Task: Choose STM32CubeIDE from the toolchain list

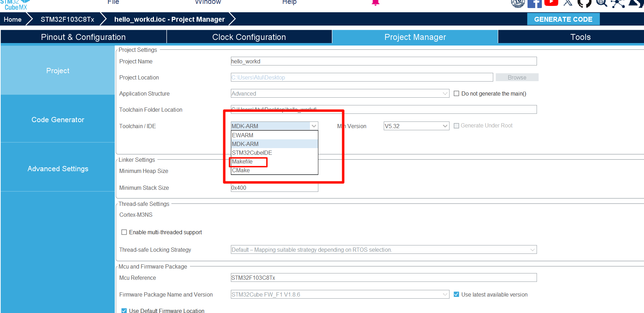Action: tap(275, 153)
